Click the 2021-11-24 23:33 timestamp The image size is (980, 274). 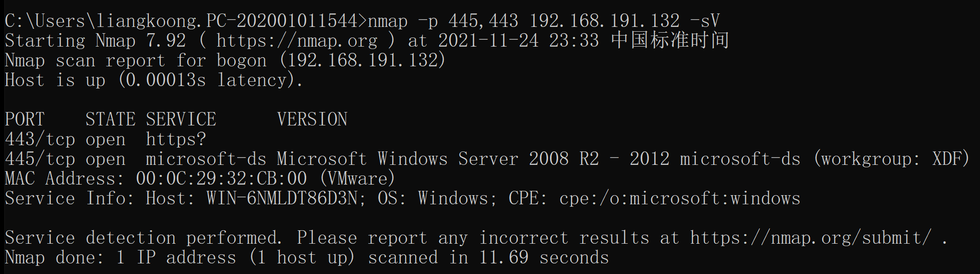(519, 40)
